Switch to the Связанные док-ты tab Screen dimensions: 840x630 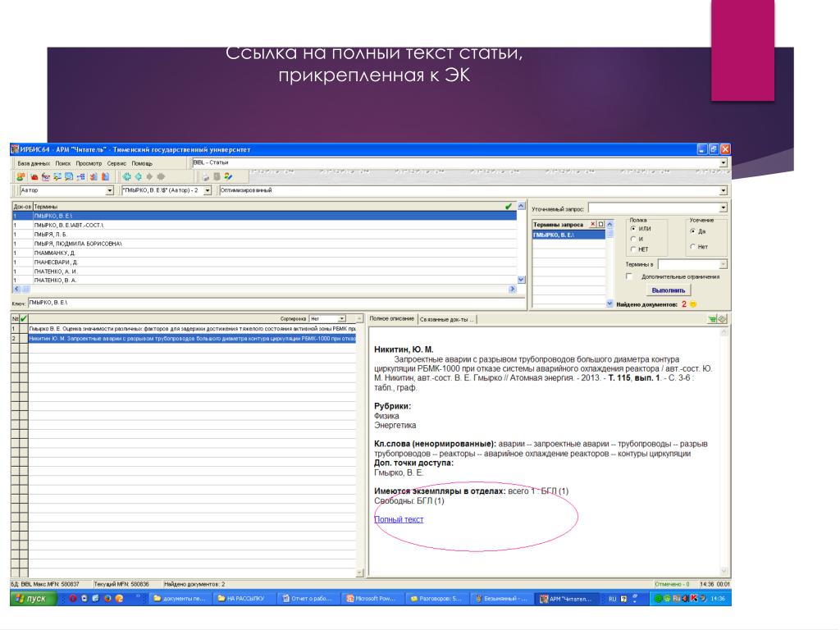point(446,319)
